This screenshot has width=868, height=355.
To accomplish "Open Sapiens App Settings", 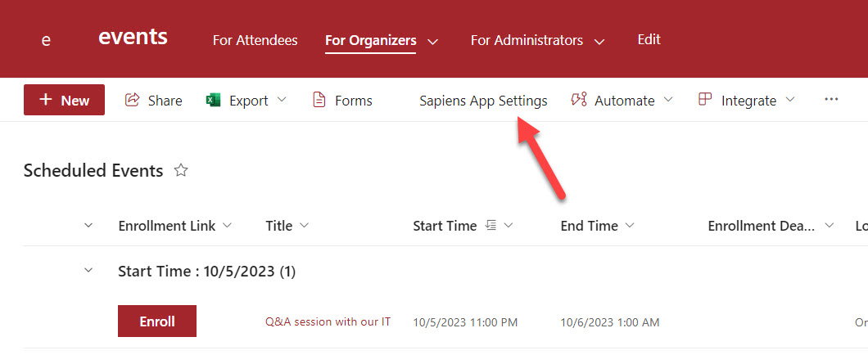I will (x=483, y=101).
